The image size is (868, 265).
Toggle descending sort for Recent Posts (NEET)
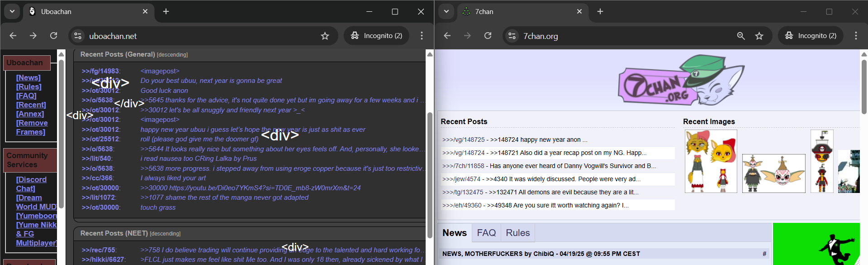(165, 234)
